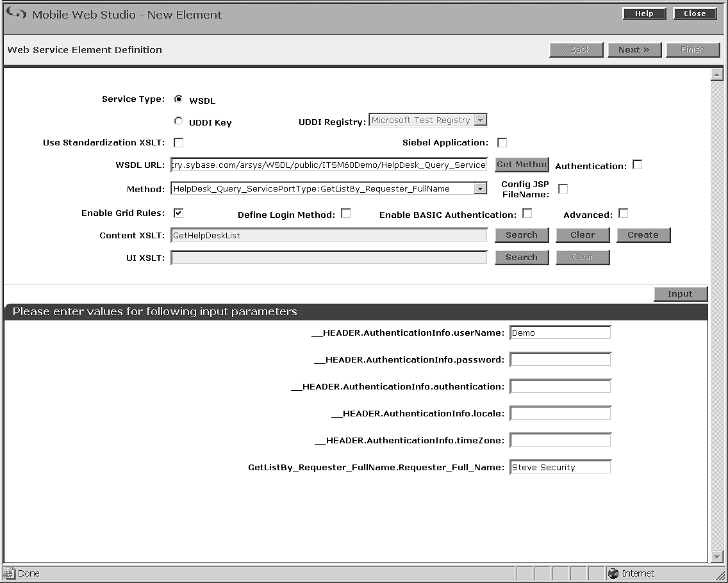Click the Internet zone globe icon

click(613, 574)
